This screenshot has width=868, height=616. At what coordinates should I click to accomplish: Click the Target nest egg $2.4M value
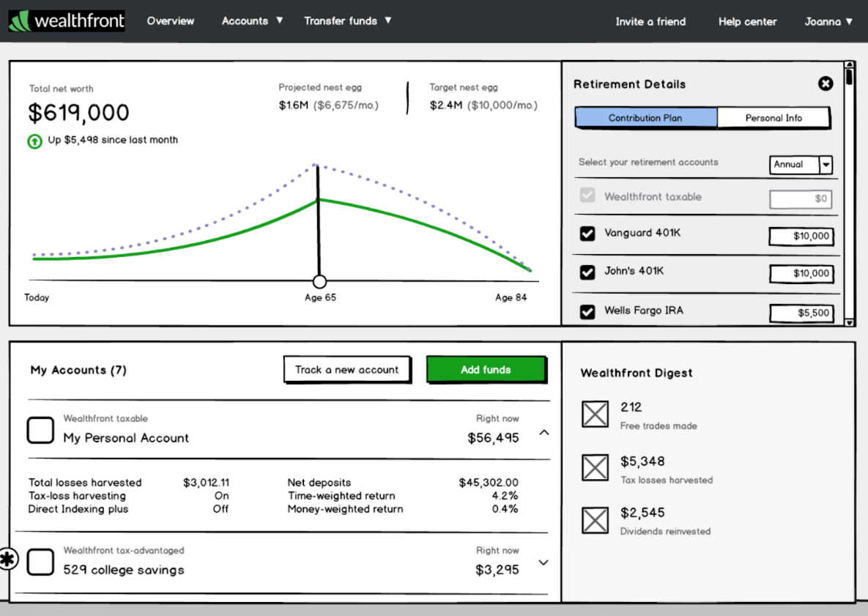445,105
